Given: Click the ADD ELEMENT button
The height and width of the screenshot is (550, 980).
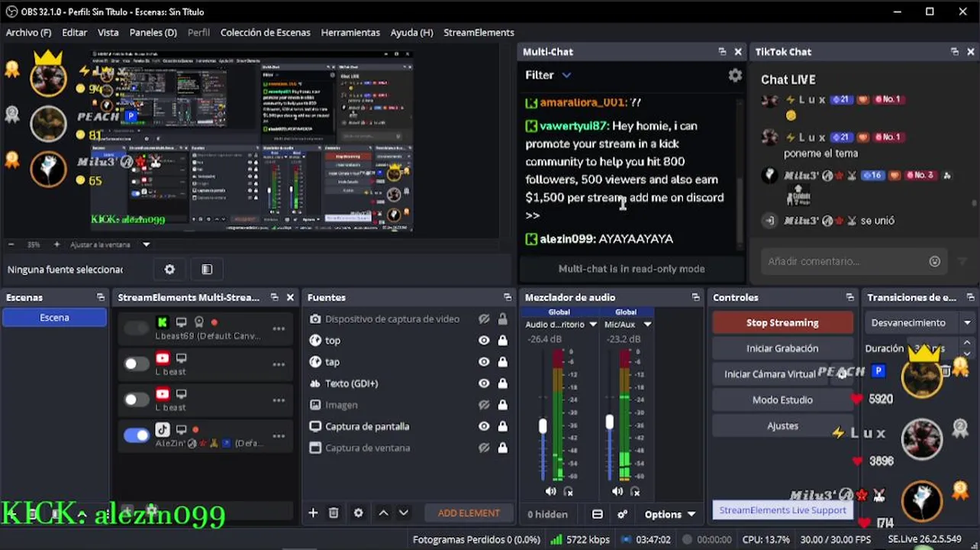Looking at the screenshot, I should (469, 513).
